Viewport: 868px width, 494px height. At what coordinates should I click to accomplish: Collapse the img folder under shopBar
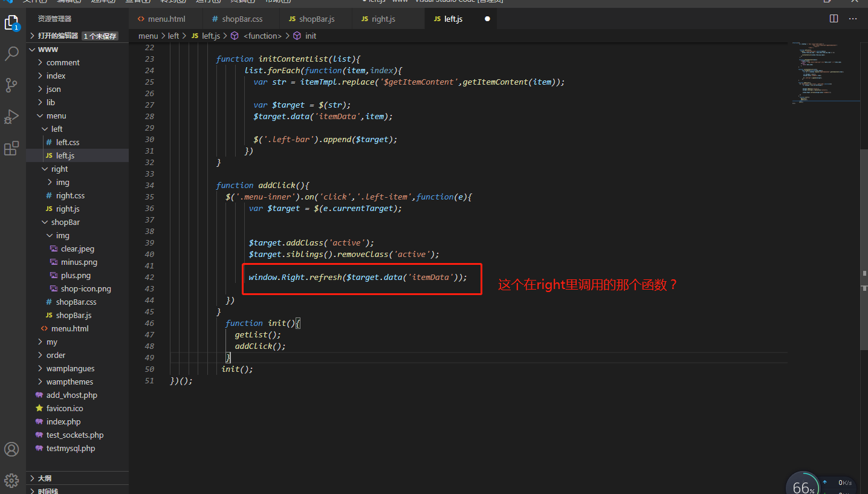tap(77, 235)
